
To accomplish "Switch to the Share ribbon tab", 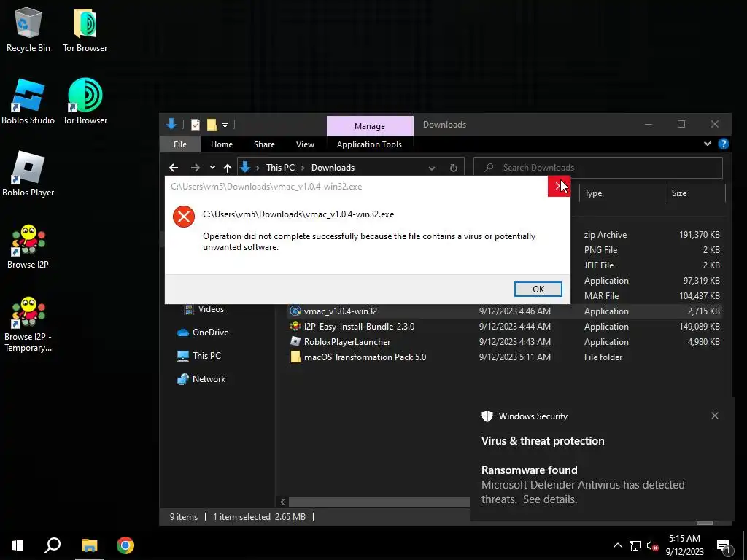I will pos(264,144).
